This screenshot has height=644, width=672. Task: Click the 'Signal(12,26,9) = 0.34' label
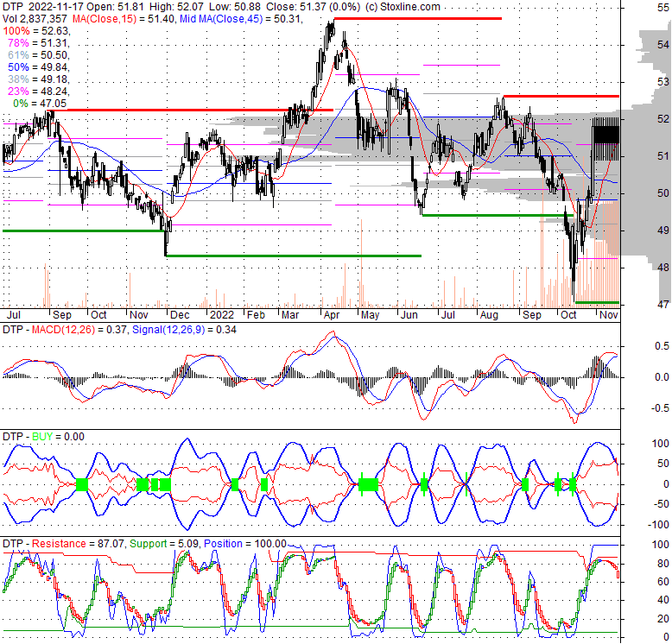point(184,330)
